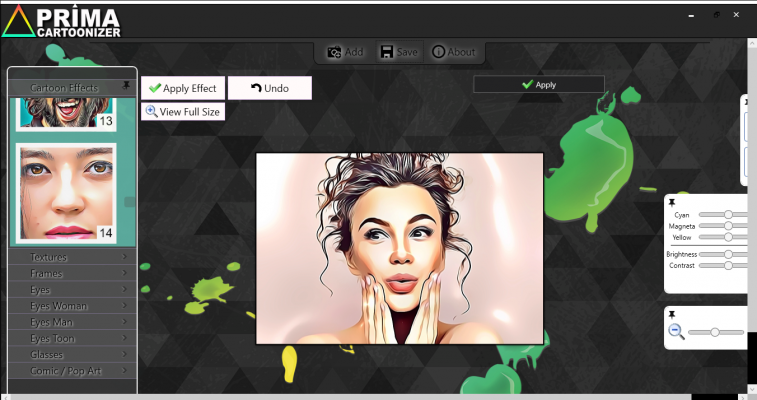
Task: Expand the Frames section
Action: 71,273
